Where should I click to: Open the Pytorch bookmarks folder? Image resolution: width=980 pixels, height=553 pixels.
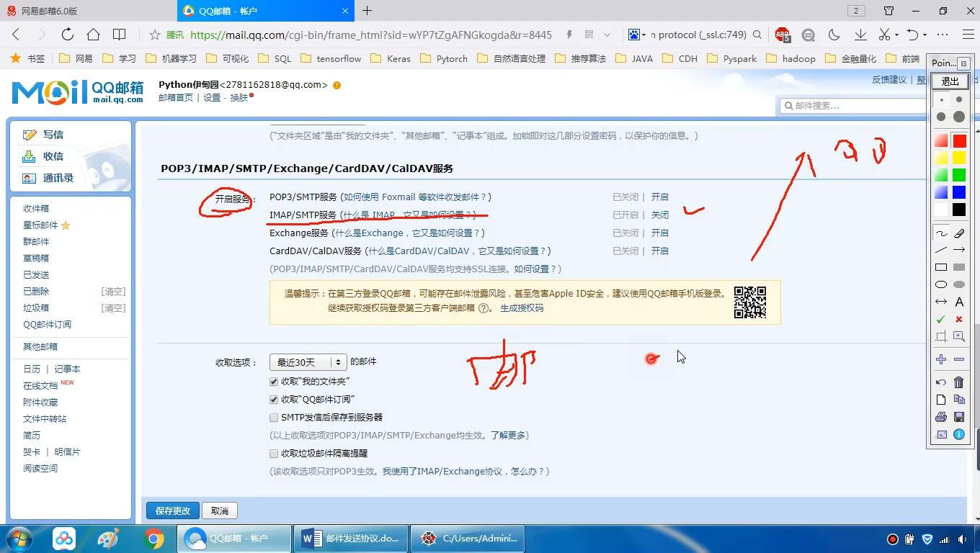tap(444, 58)
